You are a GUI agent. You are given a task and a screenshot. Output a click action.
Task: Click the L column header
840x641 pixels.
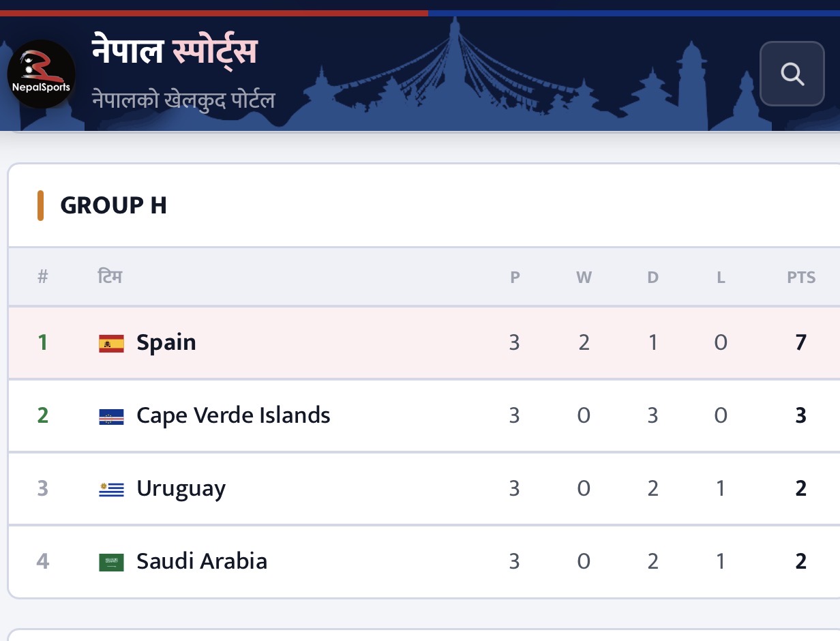(x=721, y=278)
